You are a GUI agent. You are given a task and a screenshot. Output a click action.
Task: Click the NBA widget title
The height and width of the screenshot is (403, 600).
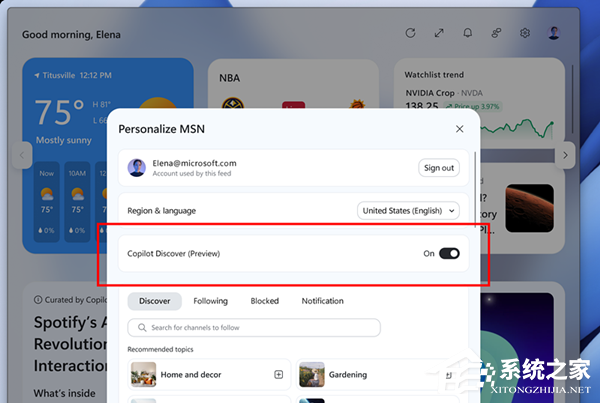pos(230,78)
